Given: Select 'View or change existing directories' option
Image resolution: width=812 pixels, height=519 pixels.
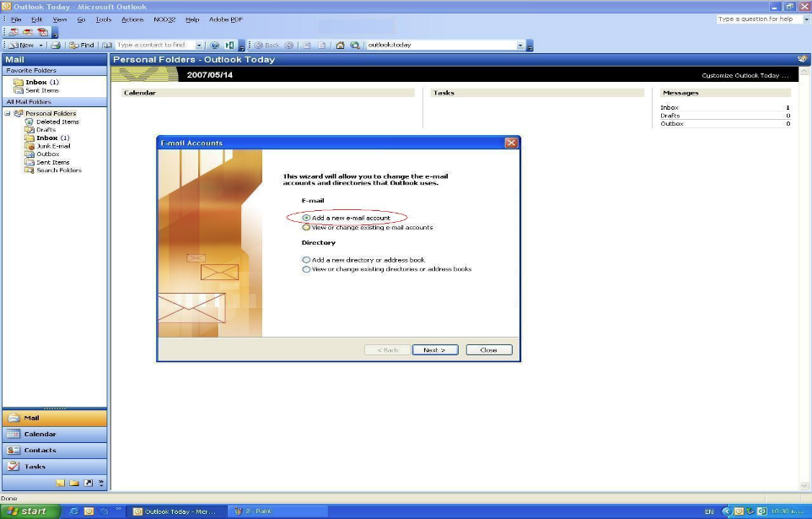Looking at the screenshot, I should (307, 269).
